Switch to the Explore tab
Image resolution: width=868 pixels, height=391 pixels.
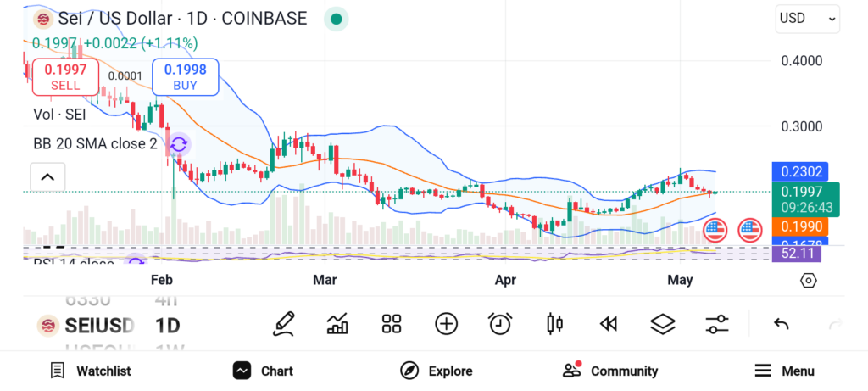[x=436, y=371]
